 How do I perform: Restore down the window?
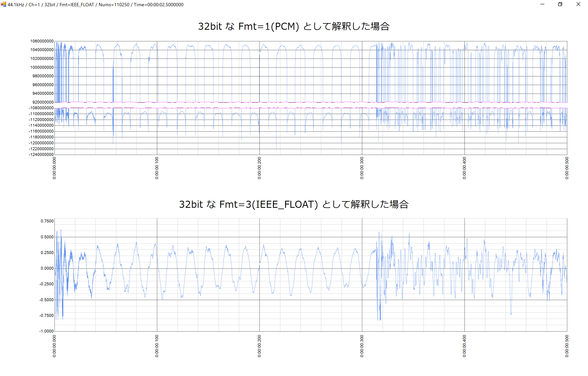click(560, 4)
